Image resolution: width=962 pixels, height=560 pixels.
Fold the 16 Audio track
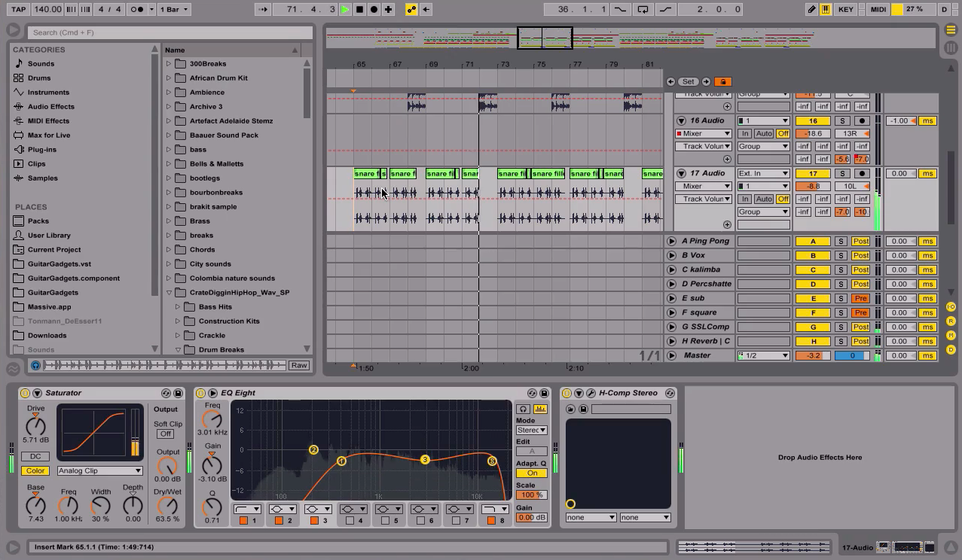click(681, 120)
